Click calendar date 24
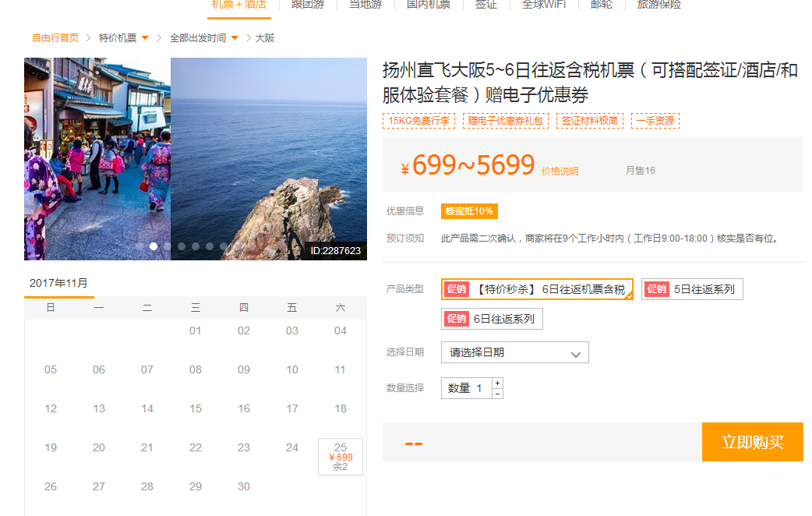Image resolution: width=812 pixels, height=516 pixels. (x=292, y=447)
